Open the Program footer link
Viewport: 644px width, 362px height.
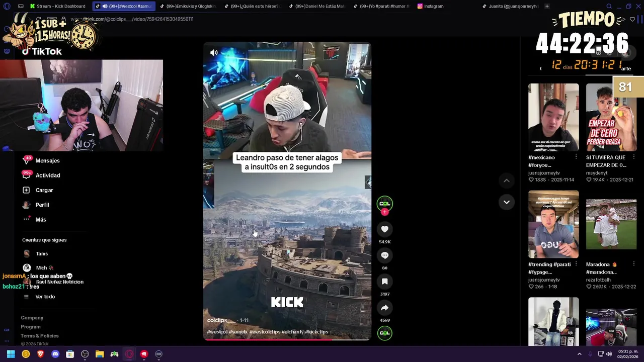click(x=31, y=327)
